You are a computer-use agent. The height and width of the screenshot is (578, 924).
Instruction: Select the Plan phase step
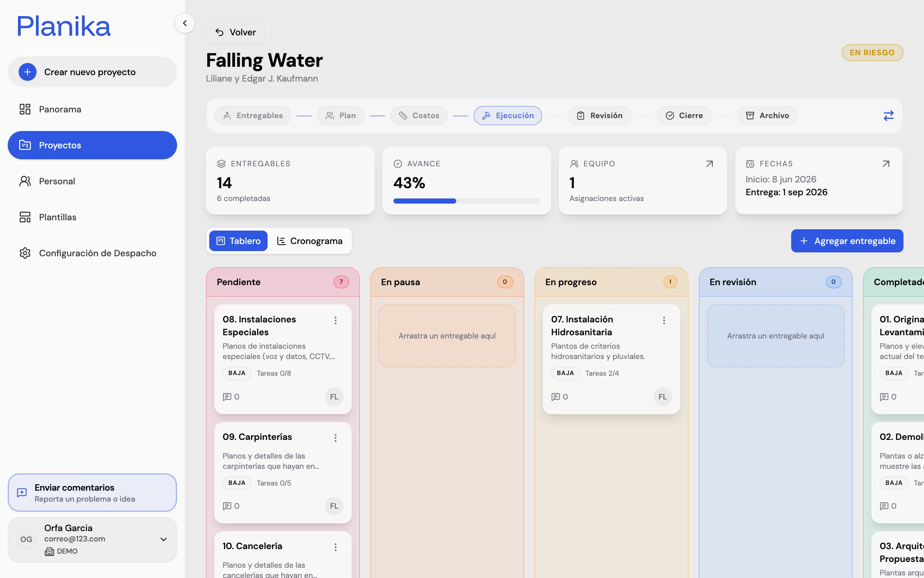tap(341, 116)
